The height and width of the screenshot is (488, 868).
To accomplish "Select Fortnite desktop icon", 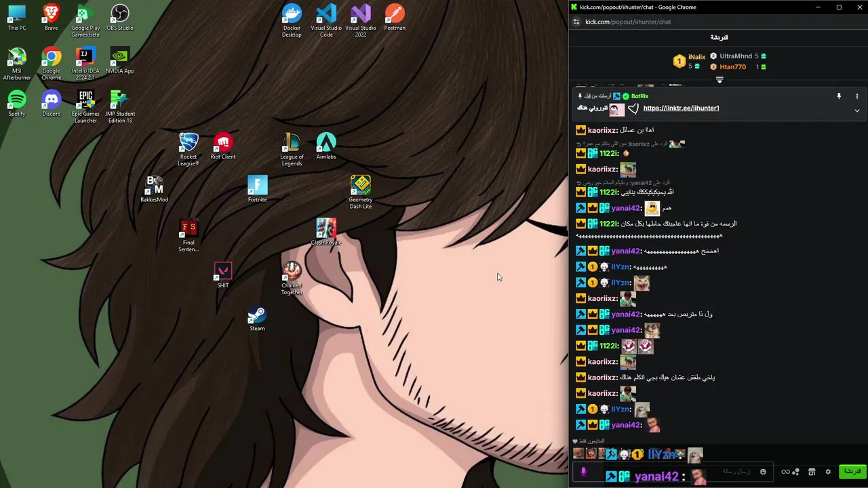I will pyautogui.click(x=257, y=188).
